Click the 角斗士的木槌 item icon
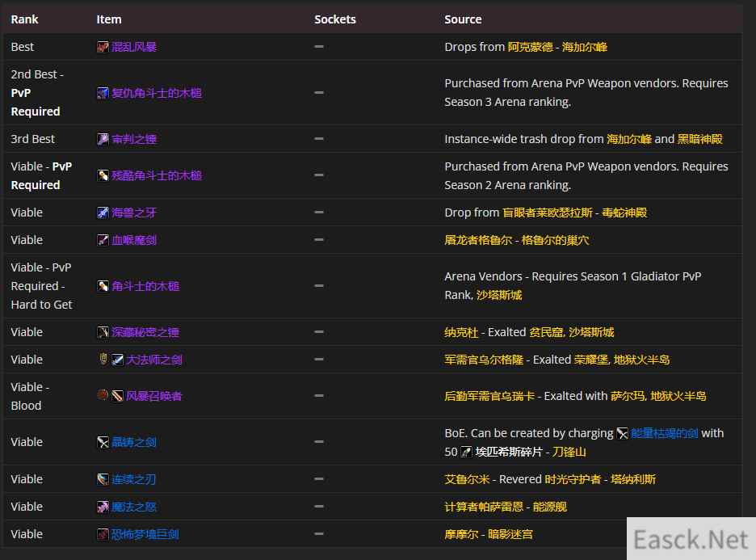The height and width of the screenshot is (560, 756). pyautogui.click(x=103, y=286)
